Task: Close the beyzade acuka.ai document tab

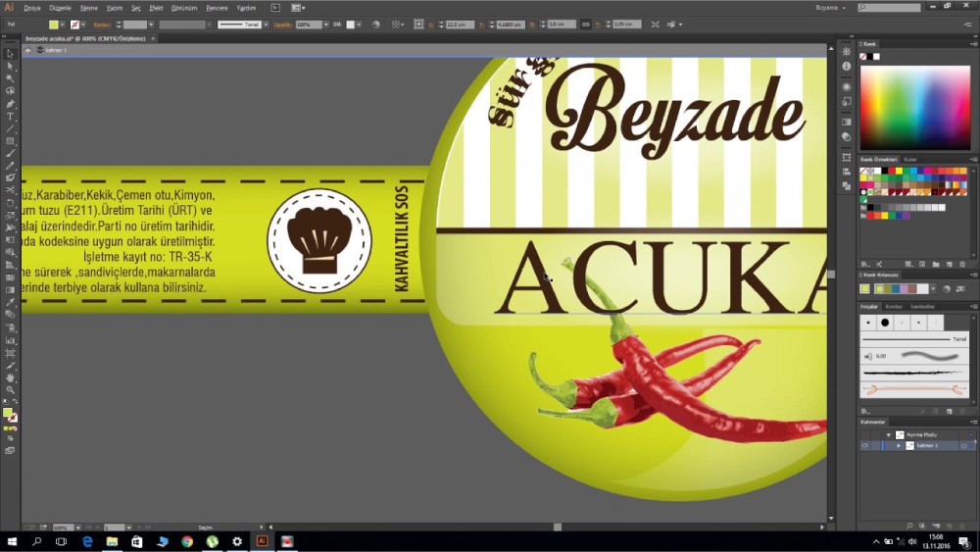Action: (153, 39)
